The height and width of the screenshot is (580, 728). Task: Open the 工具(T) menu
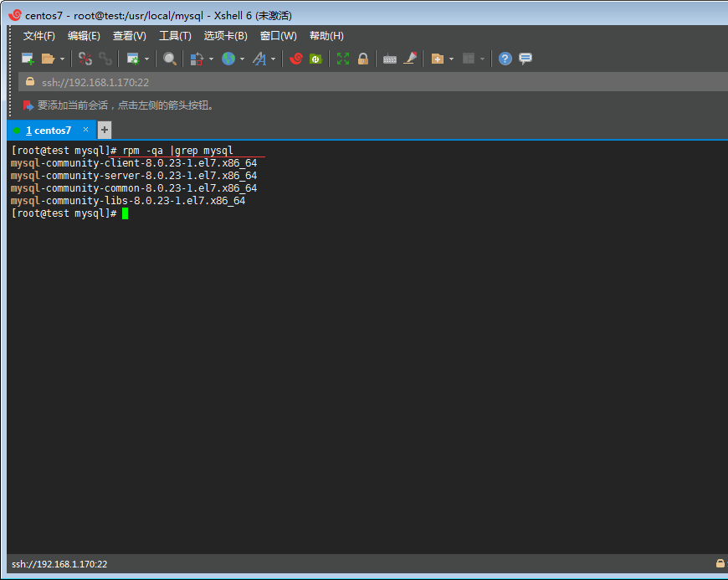tap(175, 36)
